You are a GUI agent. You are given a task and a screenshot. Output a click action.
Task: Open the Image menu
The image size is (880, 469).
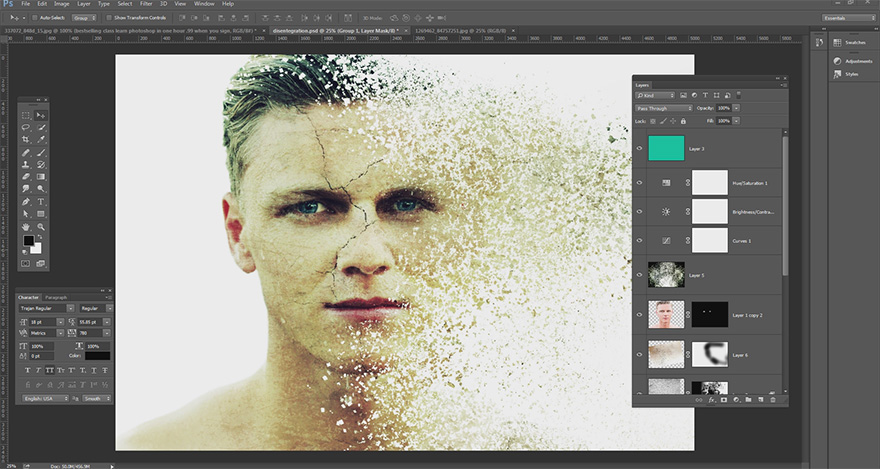(x=62, y=4)
